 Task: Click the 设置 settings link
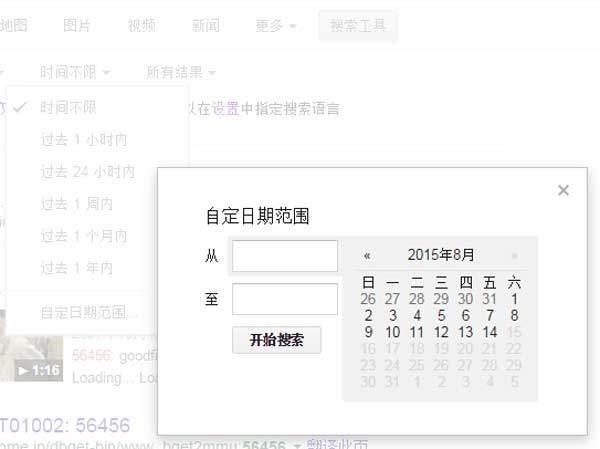(225, 108)
